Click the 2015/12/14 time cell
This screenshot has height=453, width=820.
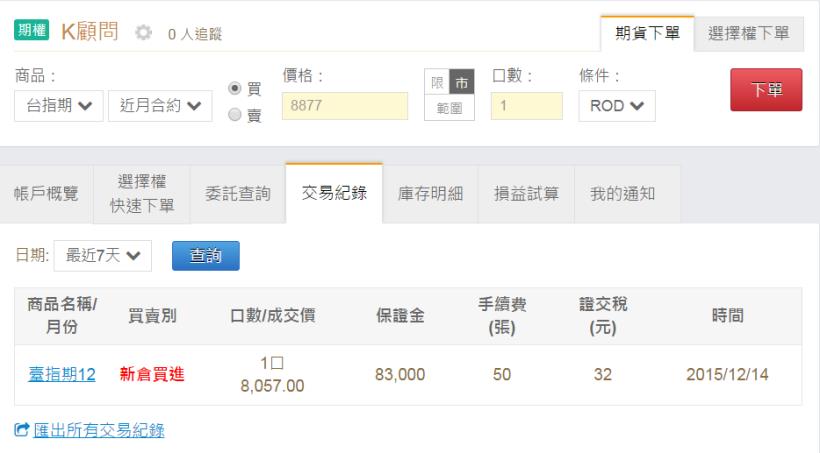click(x=727, y=375)
